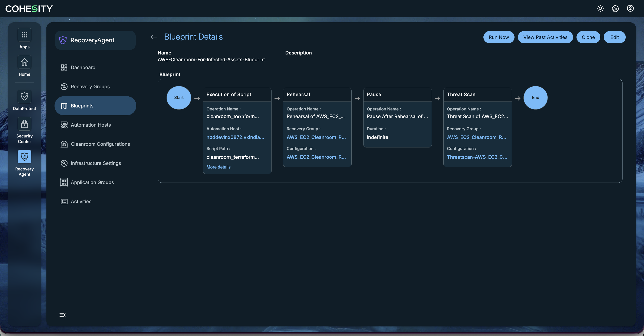Open Cleanroom Configurations section
Screen dimensions: 644x336
click(x=100, y=144)
